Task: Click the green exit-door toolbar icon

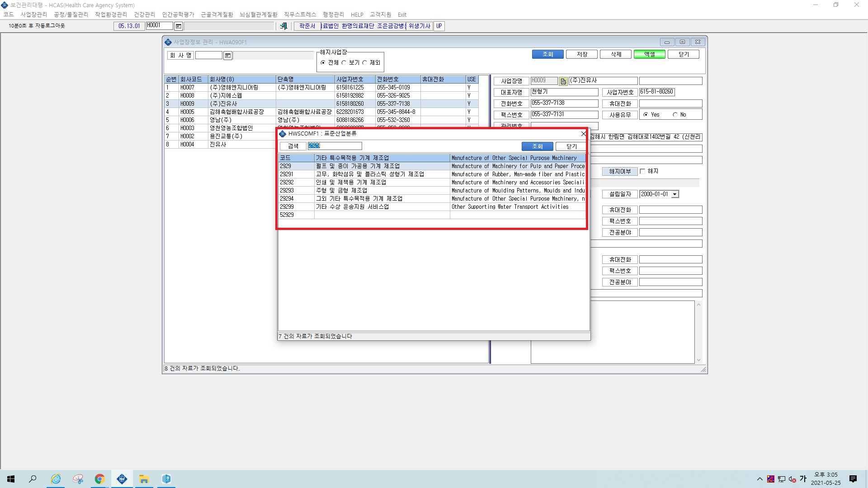Action: pos(283,26)
